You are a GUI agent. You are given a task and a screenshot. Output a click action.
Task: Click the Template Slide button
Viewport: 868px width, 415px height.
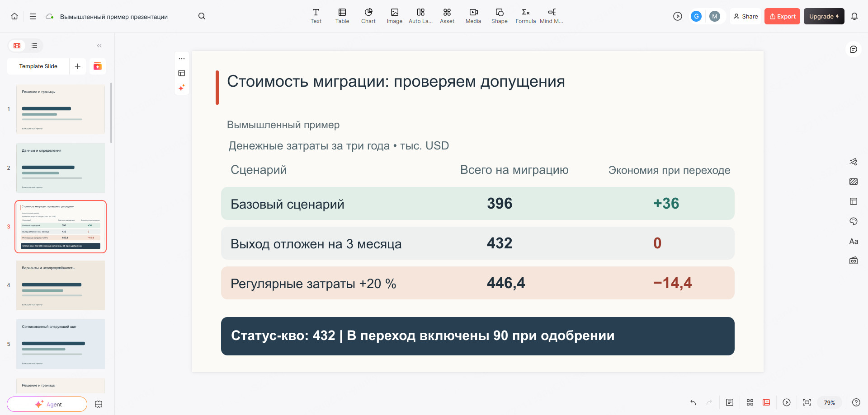click(x=38, y=66)
